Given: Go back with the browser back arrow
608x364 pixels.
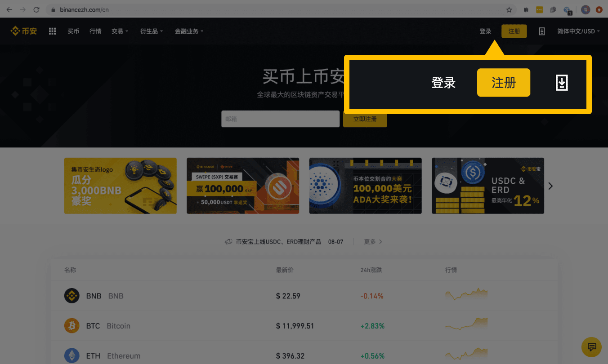Looking at the screenshot, I should (9, 9).
